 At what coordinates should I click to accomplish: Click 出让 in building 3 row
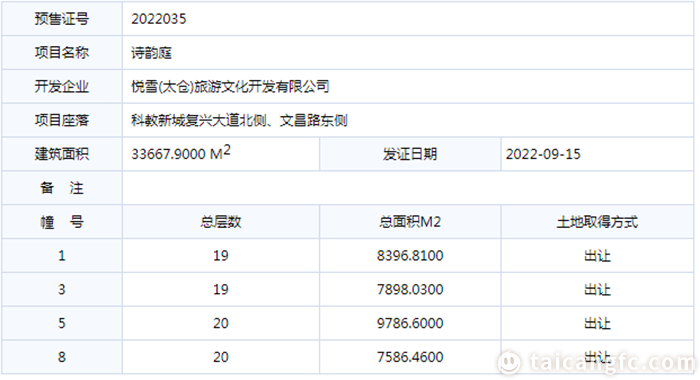point(597,289)
